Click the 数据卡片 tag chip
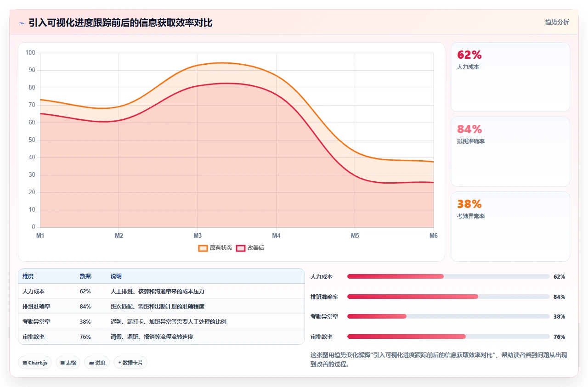 130,363
